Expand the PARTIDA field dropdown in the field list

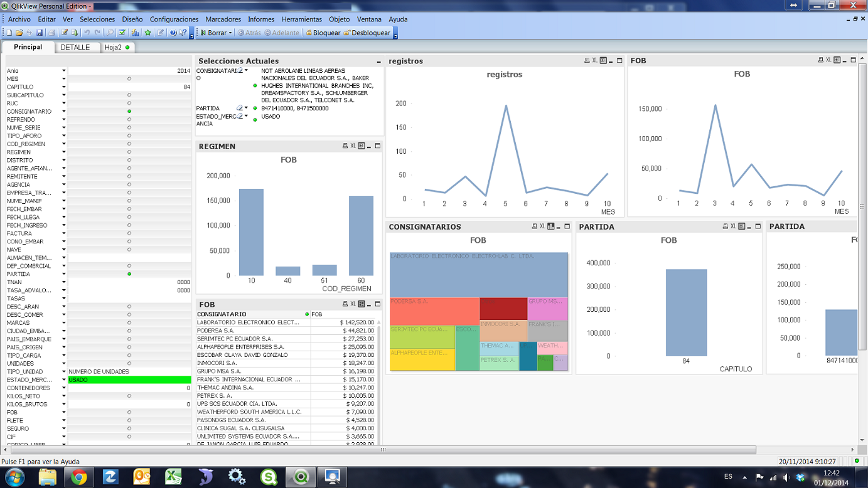63,274
